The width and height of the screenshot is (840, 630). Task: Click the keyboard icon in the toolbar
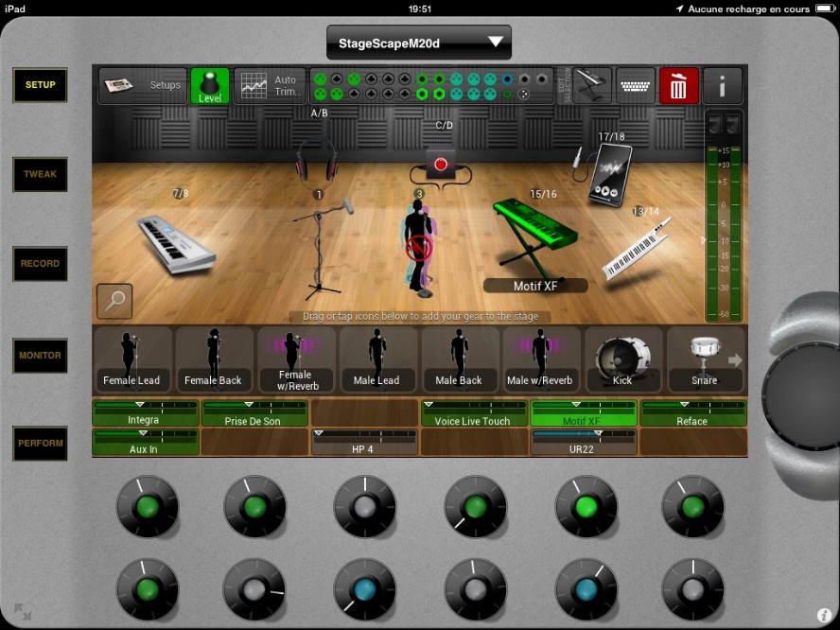(x=636, y=86)
